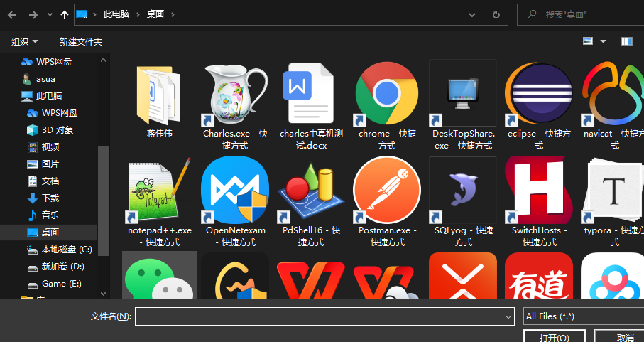Toggle the preview pane button
Viewport: 644px width, 342px height.
[x=627, y=41]
